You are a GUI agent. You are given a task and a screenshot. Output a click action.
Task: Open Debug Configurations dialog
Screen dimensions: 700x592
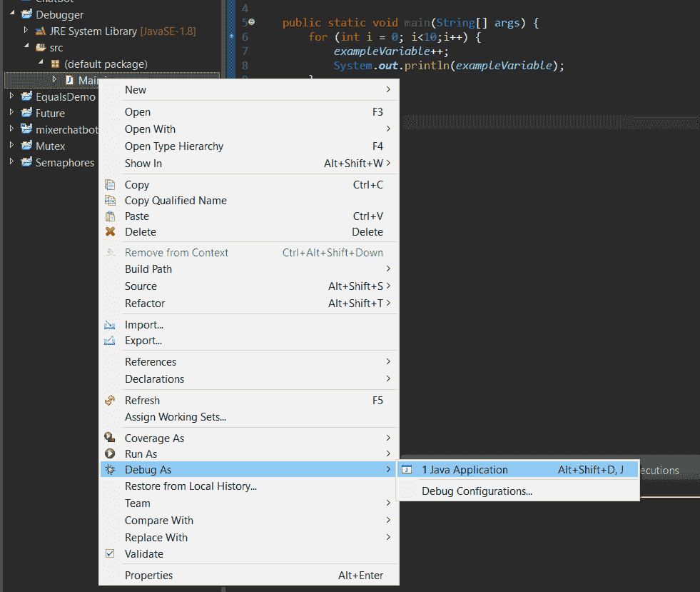[477, 491]
